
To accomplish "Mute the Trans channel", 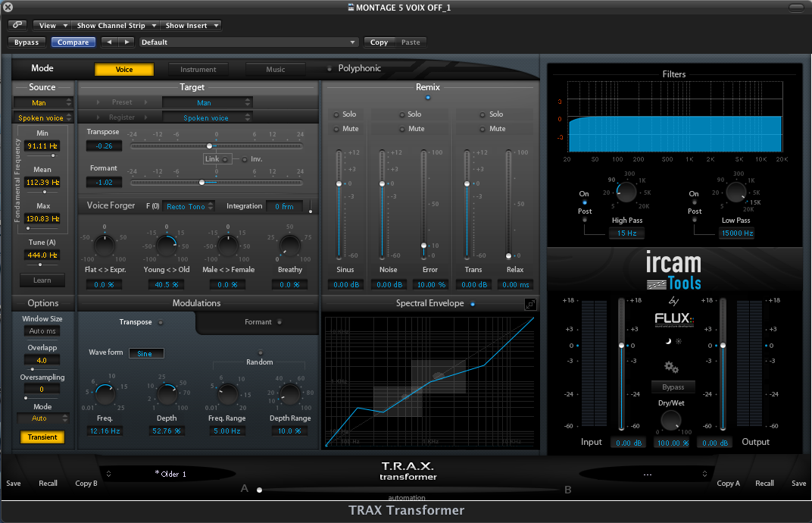I will click(482, 129).
